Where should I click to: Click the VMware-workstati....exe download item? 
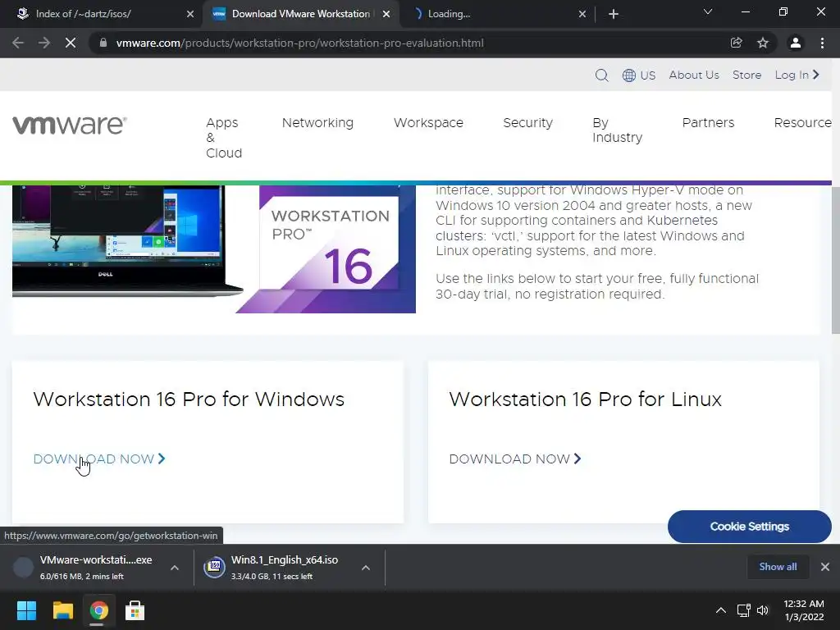click(x=95, y=568)
